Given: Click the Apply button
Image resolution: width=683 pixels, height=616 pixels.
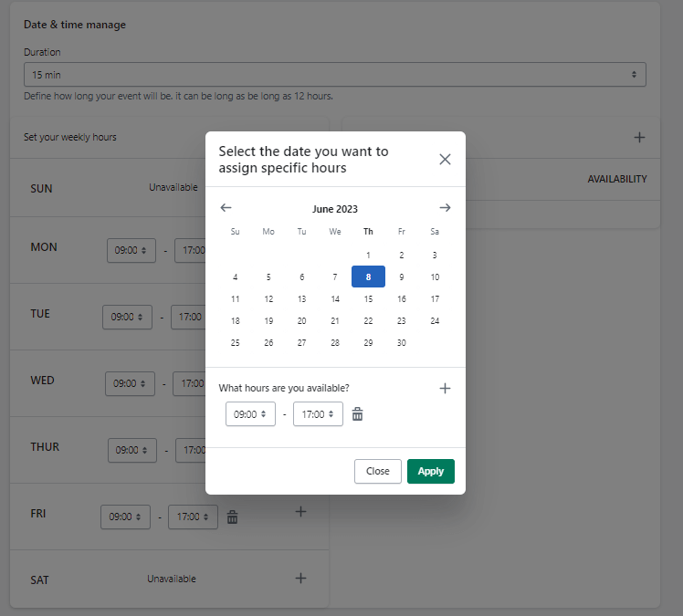Looking at the screenshot, I should coord(430,472).
